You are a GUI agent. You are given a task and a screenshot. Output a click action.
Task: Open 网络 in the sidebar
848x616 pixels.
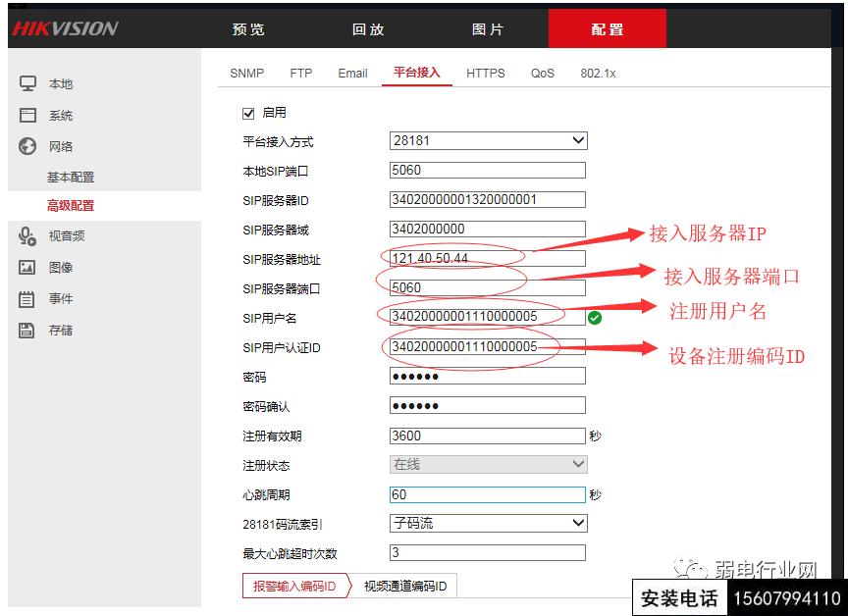click(x=61, y=147)
